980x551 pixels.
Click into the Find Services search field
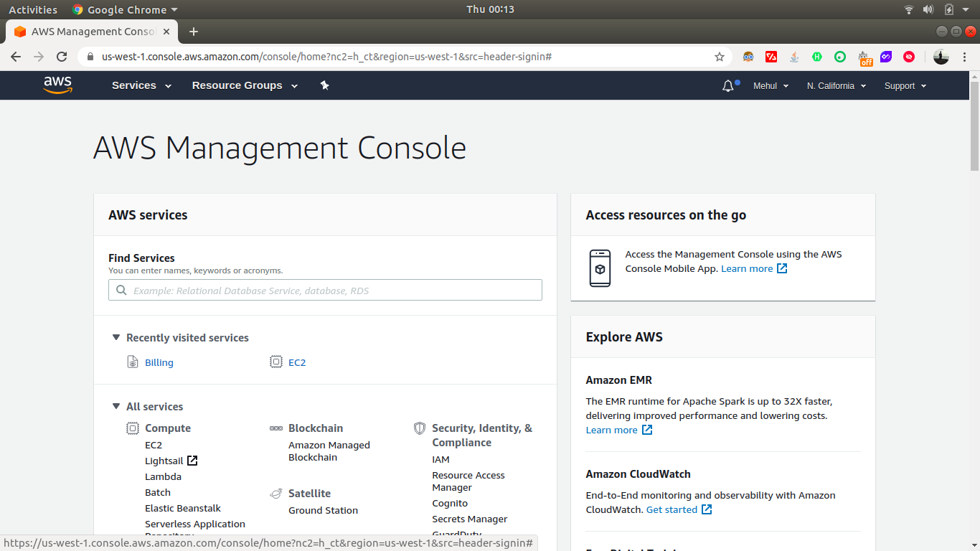pyautogui.click(x=325, y=291)
